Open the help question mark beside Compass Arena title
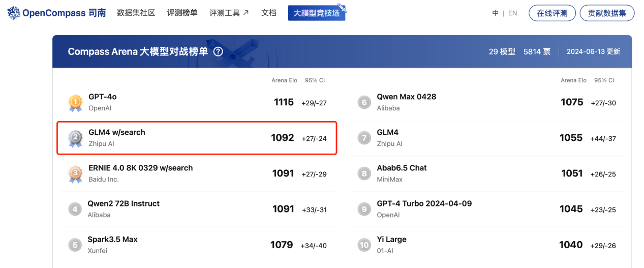This screenshot has width=644, height=268. point(218,51)
